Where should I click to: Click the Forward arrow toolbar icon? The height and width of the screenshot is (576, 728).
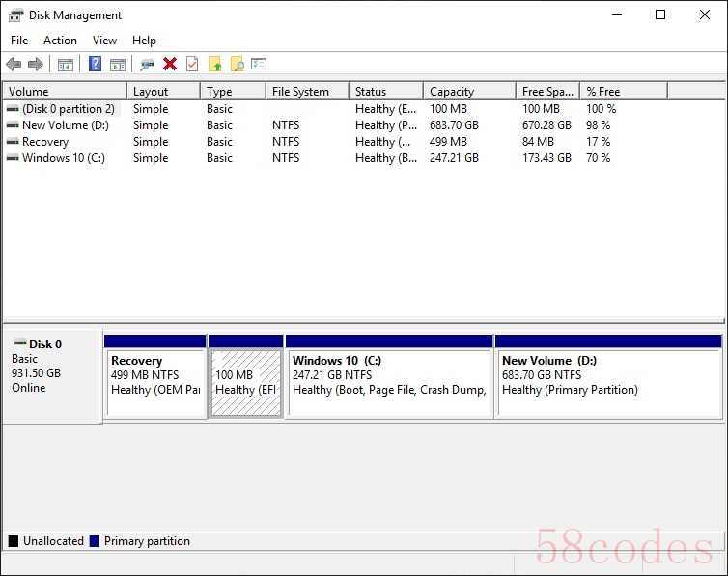pyautogui.click(x=36, y=64)
